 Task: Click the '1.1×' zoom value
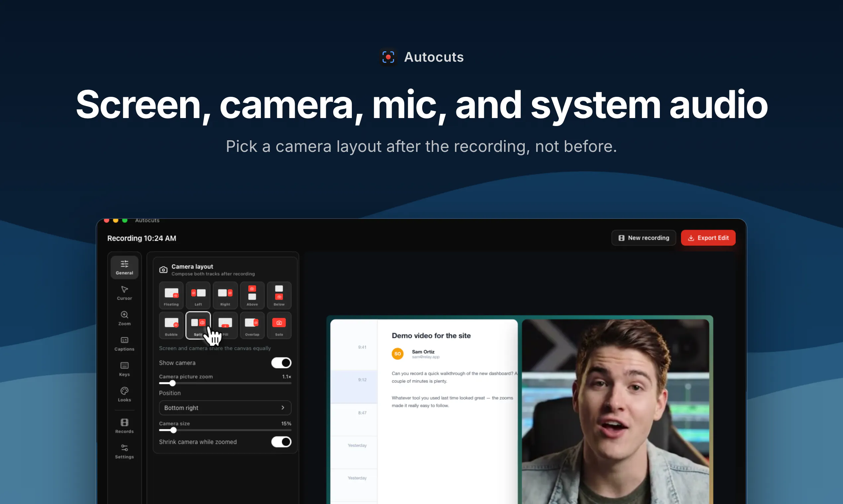click(x=286, y=376)
